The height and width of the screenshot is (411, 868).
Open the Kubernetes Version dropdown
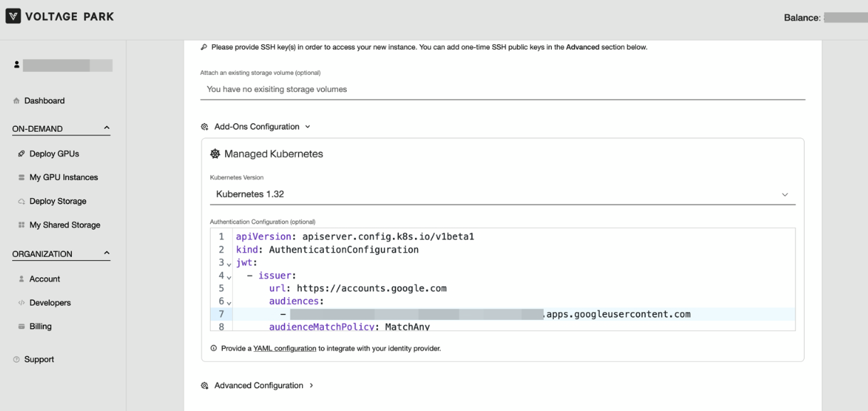point(501,194)
